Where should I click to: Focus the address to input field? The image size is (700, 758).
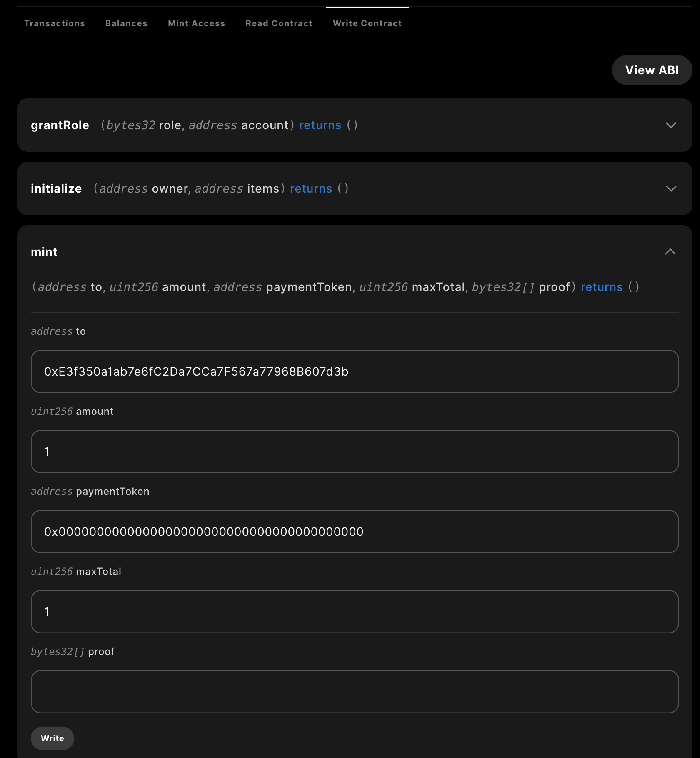(355, 371)
